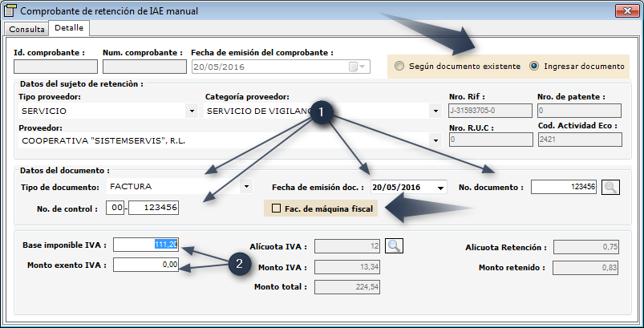The image size is (644, 328).
Task: Click the Cod. Actividad Eco field
Action: point(580,140)
